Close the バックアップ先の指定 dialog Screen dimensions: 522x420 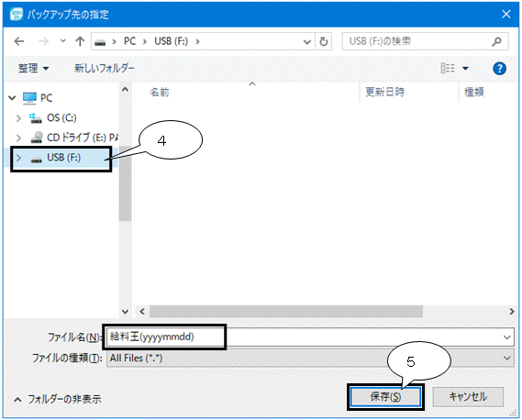(506, 15)
